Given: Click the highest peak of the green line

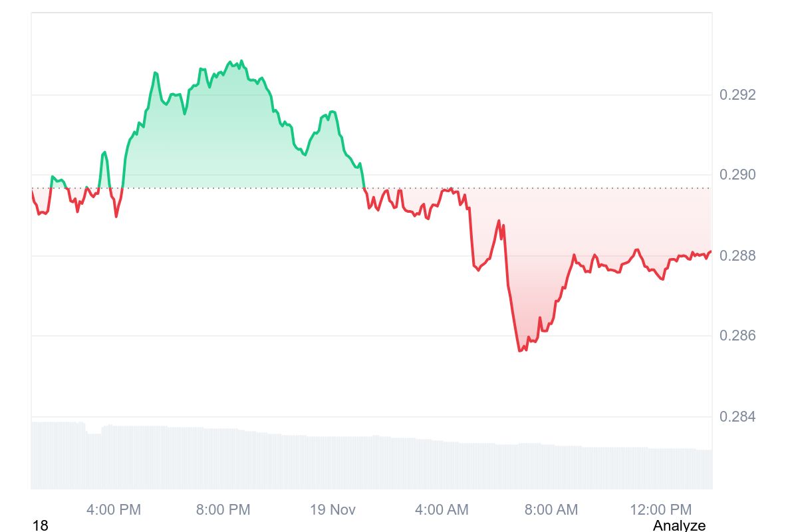Looking at the screenshot, I should point(241,61).
